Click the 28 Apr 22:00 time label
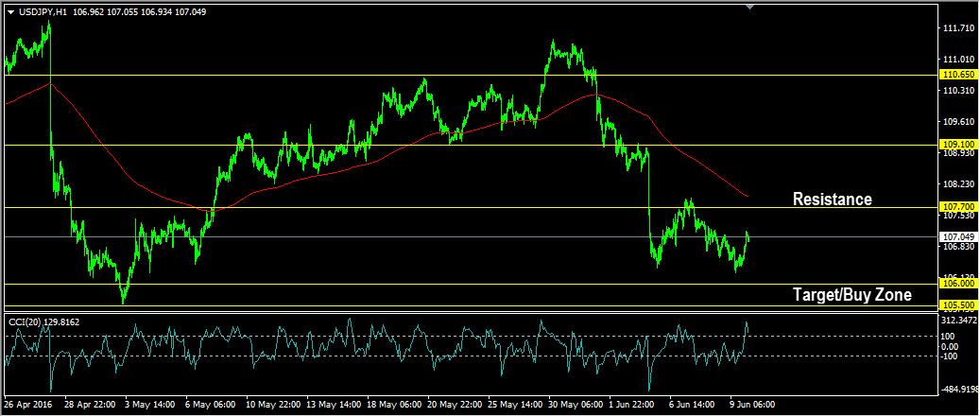The height and width of the screenshot is (417, 980). coord(89,405)
